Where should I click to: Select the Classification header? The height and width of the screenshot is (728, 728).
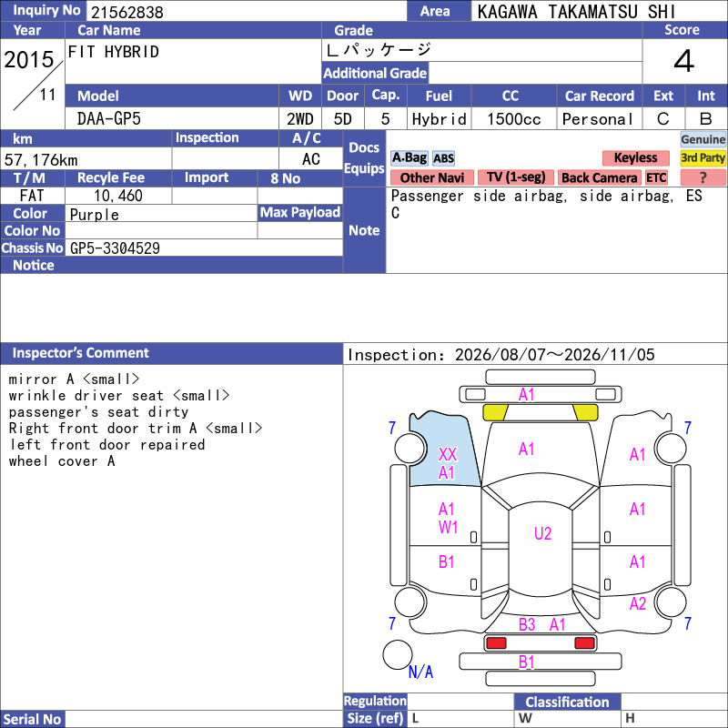567,702
